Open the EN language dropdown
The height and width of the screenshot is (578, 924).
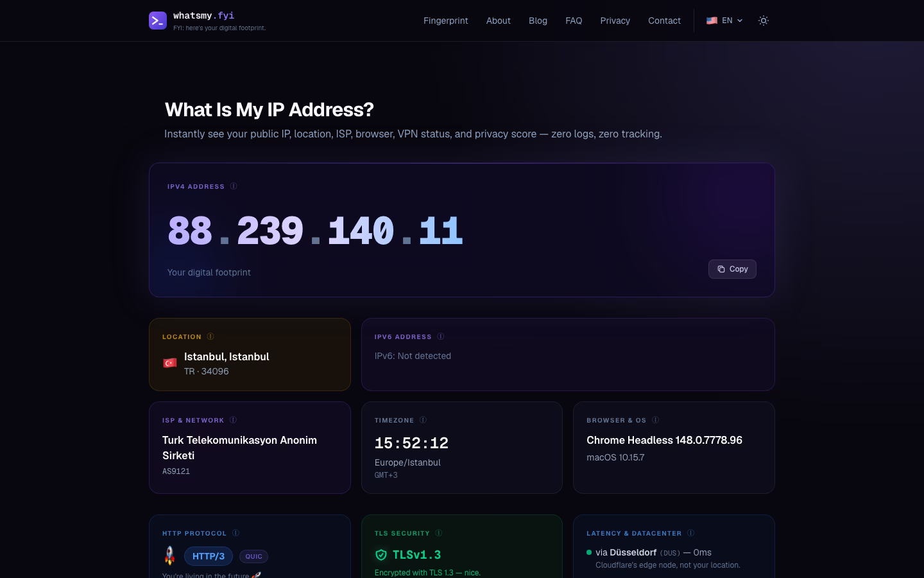click(x=724, y=21)
